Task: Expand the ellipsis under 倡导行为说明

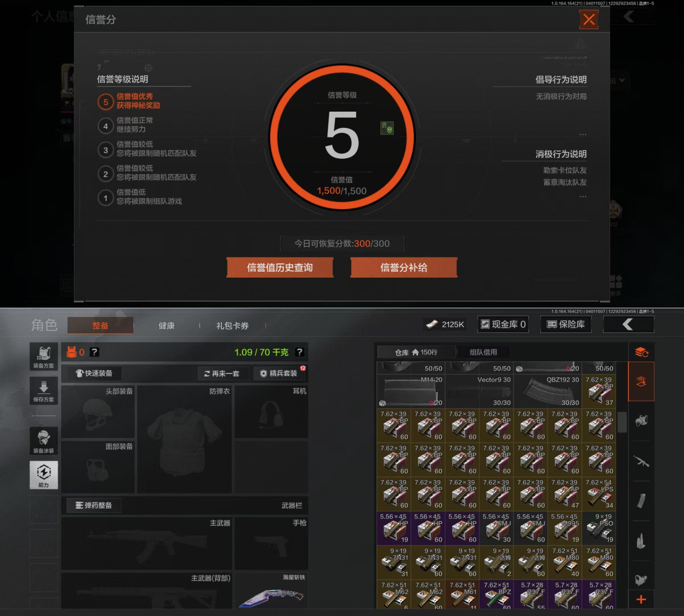Action: (583, 135)
